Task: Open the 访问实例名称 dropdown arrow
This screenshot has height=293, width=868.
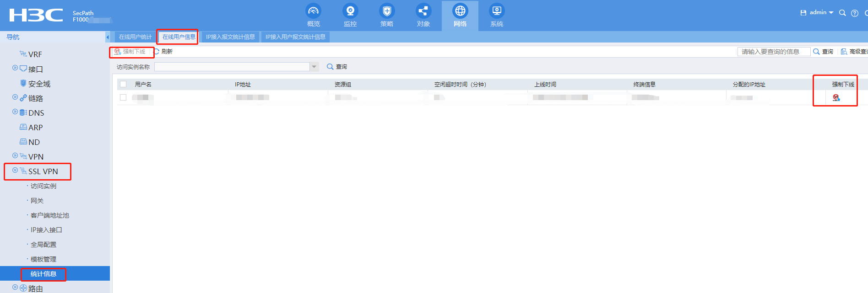Action: (314, 67)
